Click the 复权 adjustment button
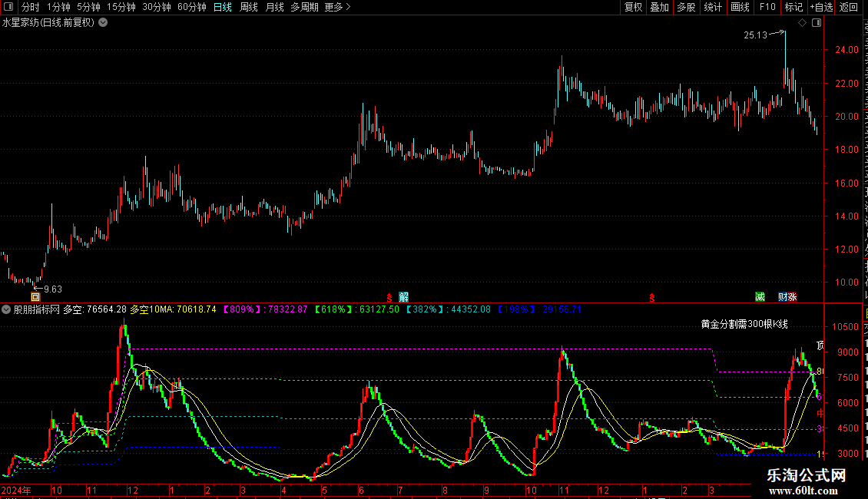The width and height of the screenshot is (868, 499). coord(633,7)
